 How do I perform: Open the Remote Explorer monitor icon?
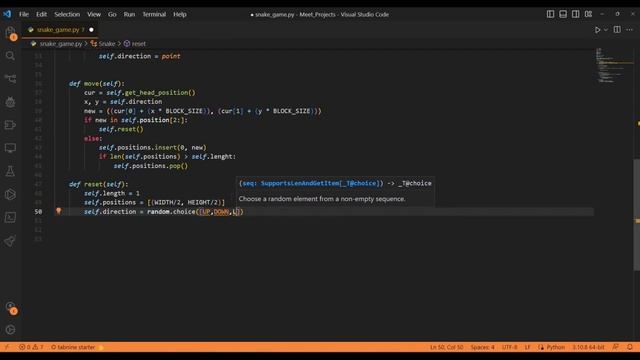click(10, 148)
